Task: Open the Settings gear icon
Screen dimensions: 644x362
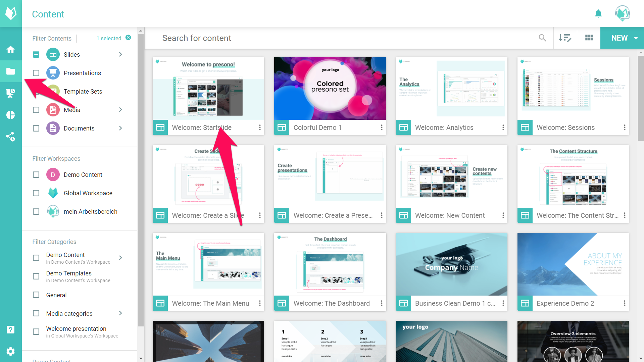Action: click(x=11, y=351)
